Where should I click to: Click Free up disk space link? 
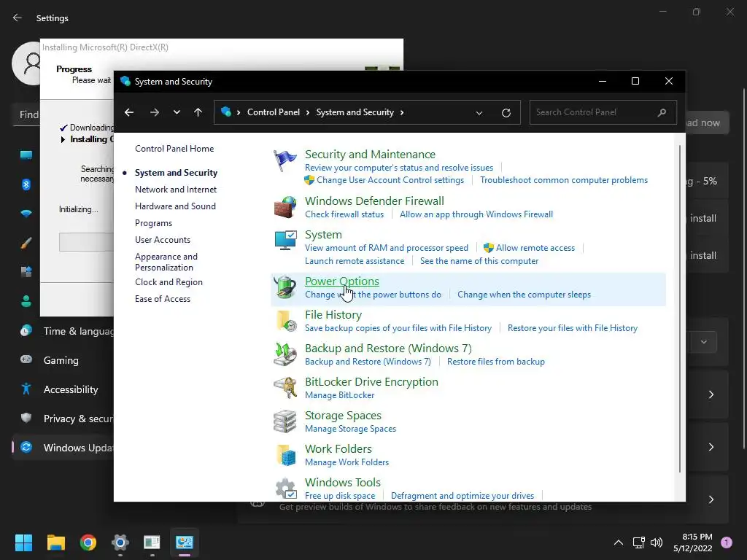tap(340, 496)
